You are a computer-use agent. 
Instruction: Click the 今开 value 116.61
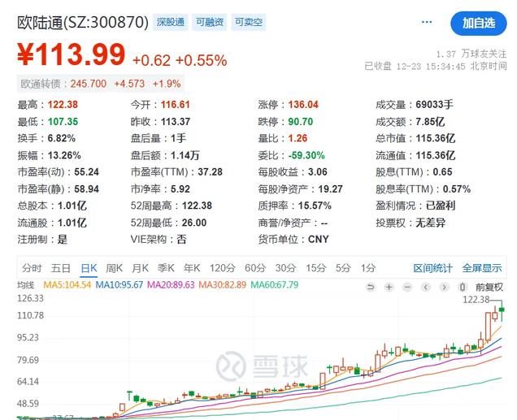(176, 105)
